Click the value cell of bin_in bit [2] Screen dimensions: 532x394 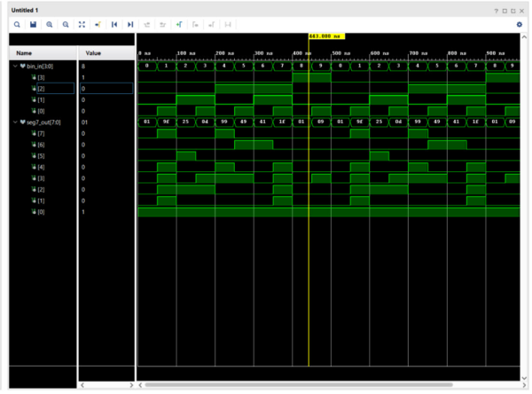106,89
